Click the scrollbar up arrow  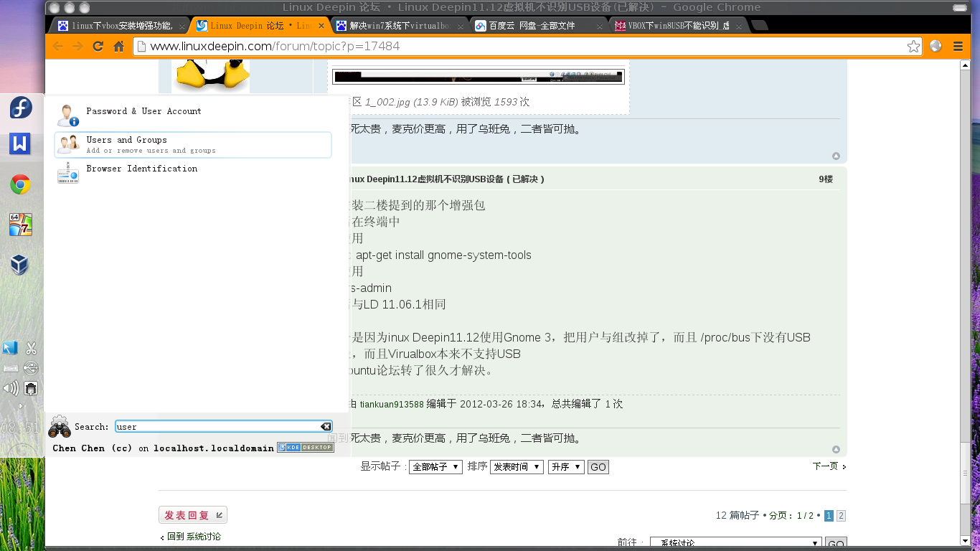[966, 65]
